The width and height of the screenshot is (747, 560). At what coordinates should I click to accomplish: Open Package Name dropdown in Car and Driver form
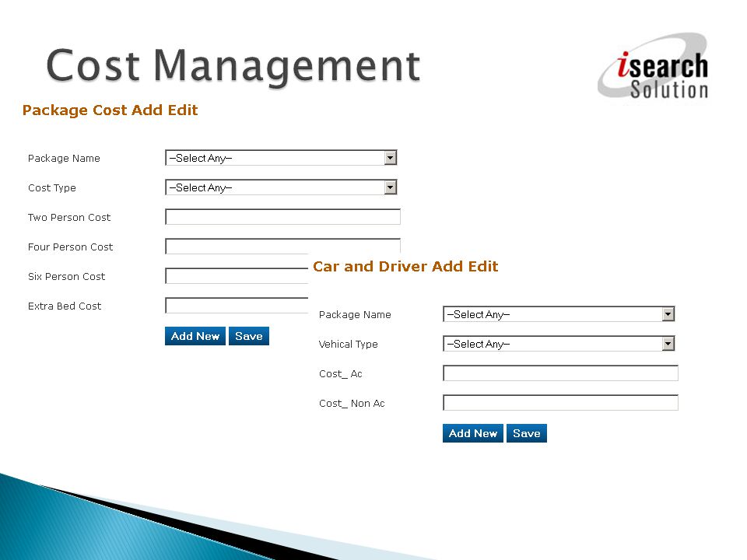[559, 313]
